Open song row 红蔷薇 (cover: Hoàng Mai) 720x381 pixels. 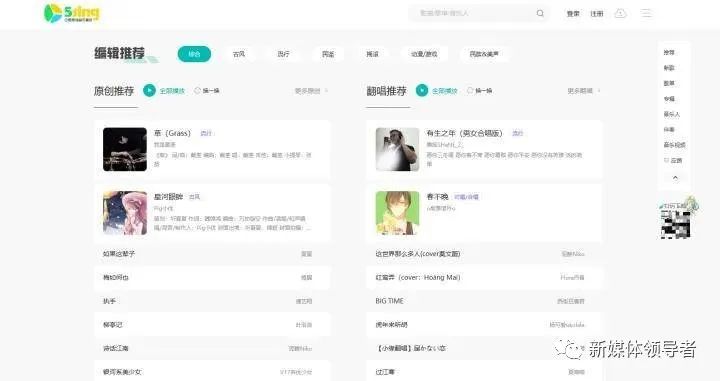[484, 277]
